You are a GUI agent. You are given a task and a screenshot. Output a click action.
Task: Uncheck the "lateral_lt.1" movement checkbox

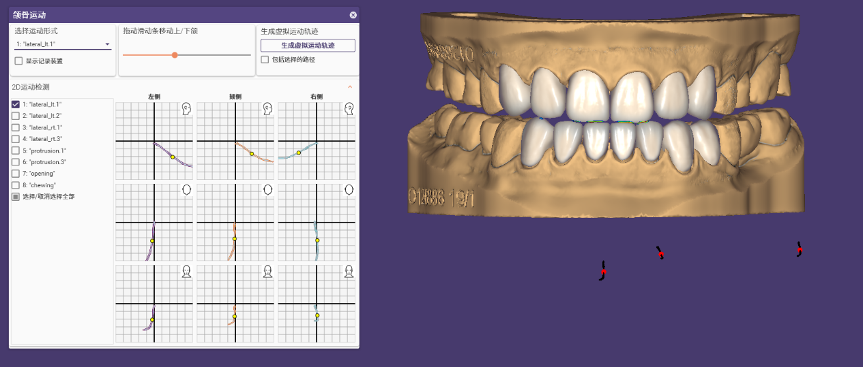[16, 104]
